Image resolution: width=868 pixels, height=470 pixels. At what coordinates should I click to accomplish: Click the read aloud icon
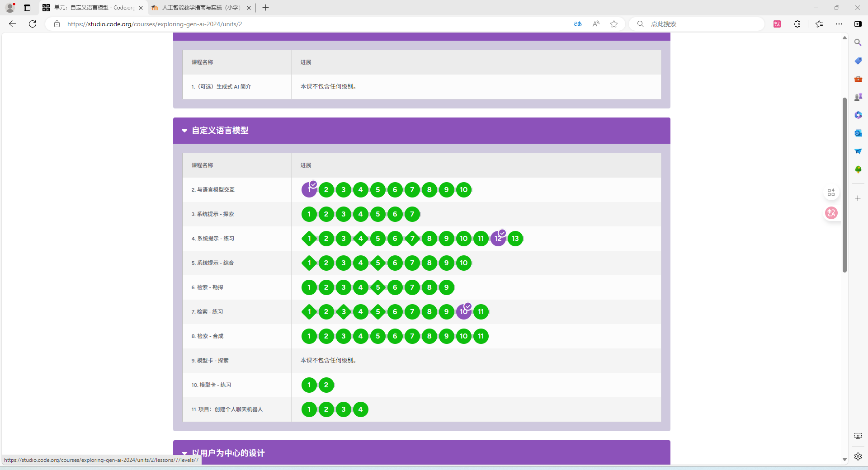596,24
